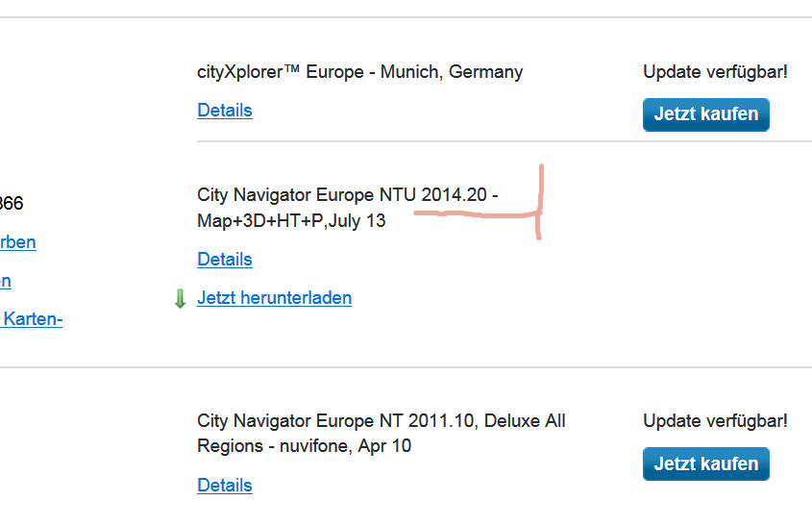Click the partially visible 'Karten-' link
The image size is (812, 526).
pyautogui.click(x=32, y=318)
